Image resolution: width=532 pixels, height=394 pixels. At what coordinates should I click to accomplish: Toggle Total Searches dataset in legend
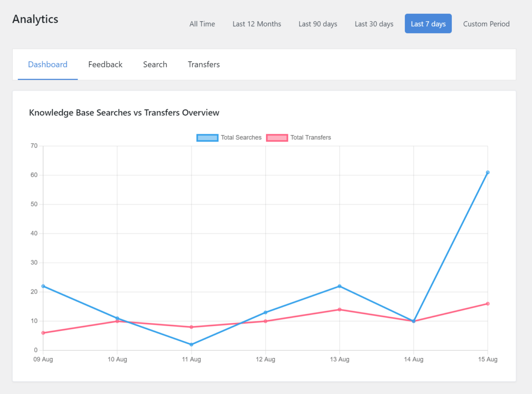click(x=229, y=138)
